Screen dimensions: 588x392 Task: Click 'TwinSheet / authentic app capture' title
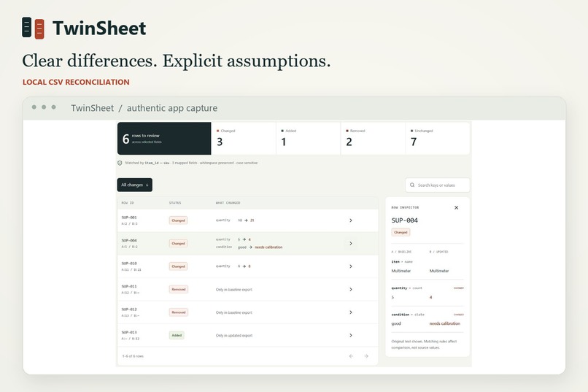point(144,108)
